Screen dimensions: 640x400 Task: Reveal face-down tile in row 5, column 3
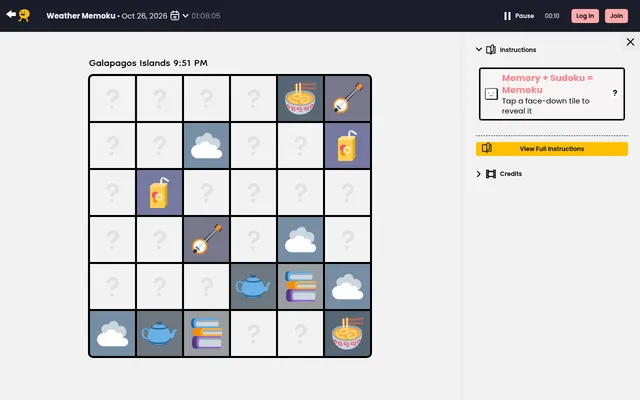click(x=207, y=287)
